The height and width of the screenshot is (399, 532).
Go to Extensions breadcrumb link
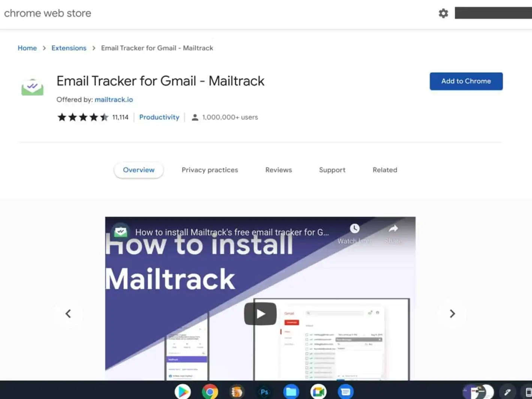[x=69, y=48]
